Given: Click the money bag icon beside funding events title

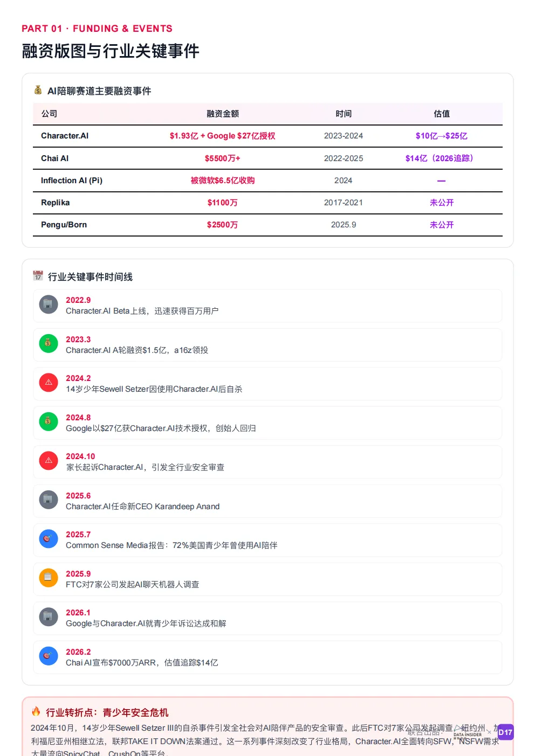Looking at the screenshot, I should [x=38, y=90].
